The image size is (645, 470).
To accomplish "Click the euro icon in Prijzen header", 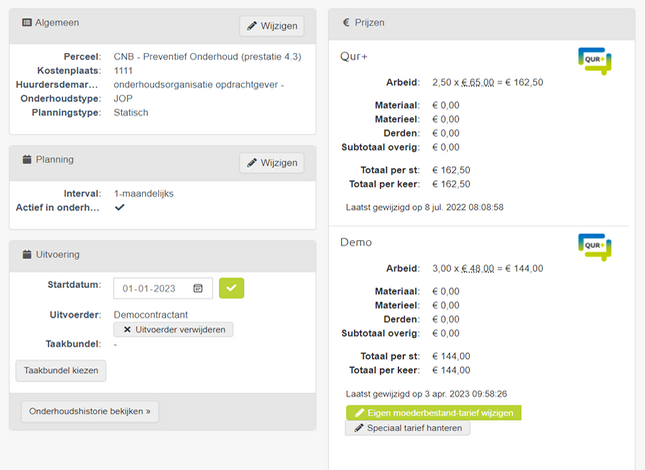I will (346, 22).
